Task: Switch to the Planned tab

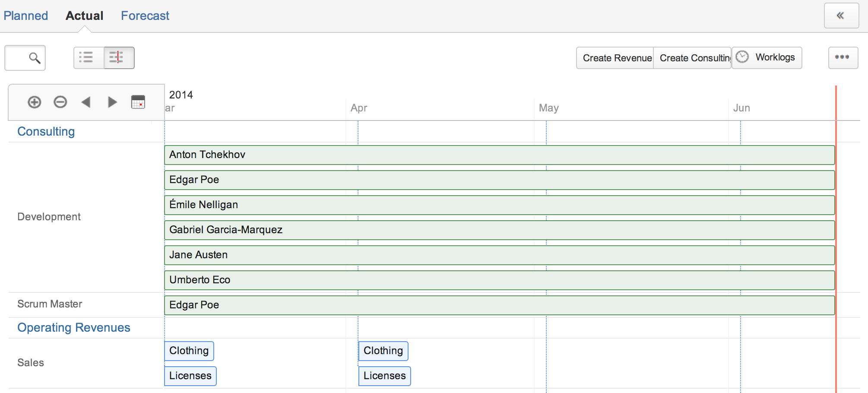Action: point(26,16)
